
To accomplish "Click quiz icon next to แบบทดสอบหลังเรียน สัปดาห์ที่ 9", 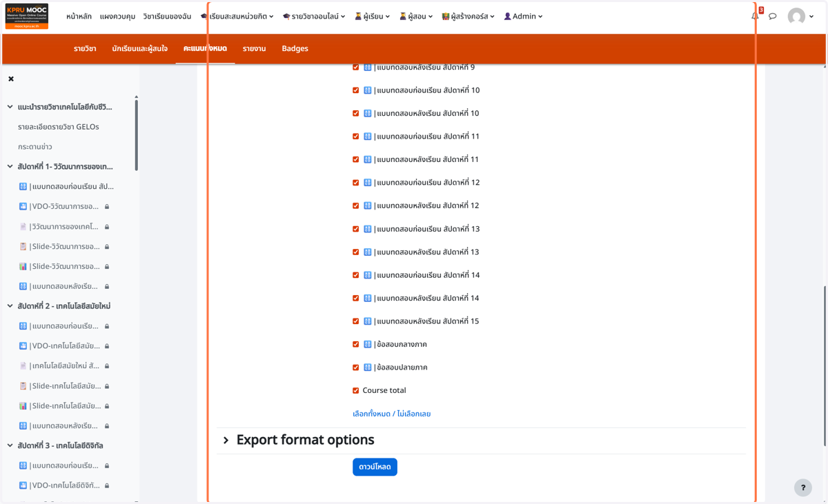I will click(368, 67).
